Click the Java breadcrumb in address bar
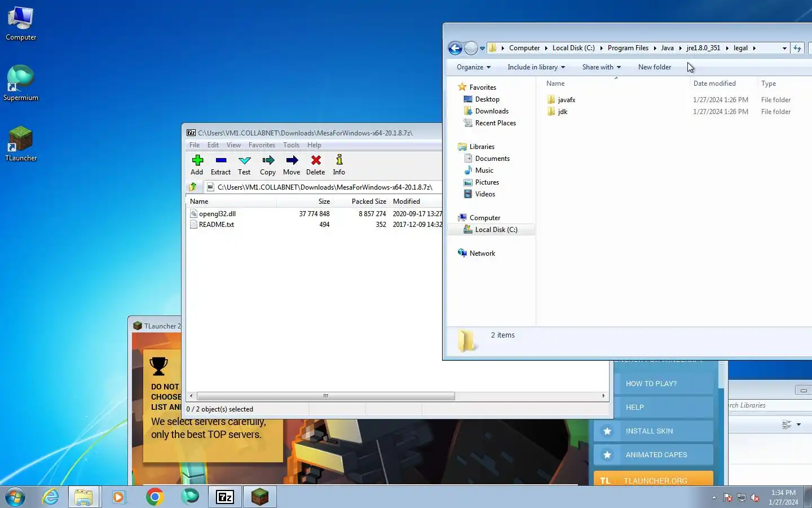Image resolution: width=812 pixels, height=508 pixels. (667, 48)
